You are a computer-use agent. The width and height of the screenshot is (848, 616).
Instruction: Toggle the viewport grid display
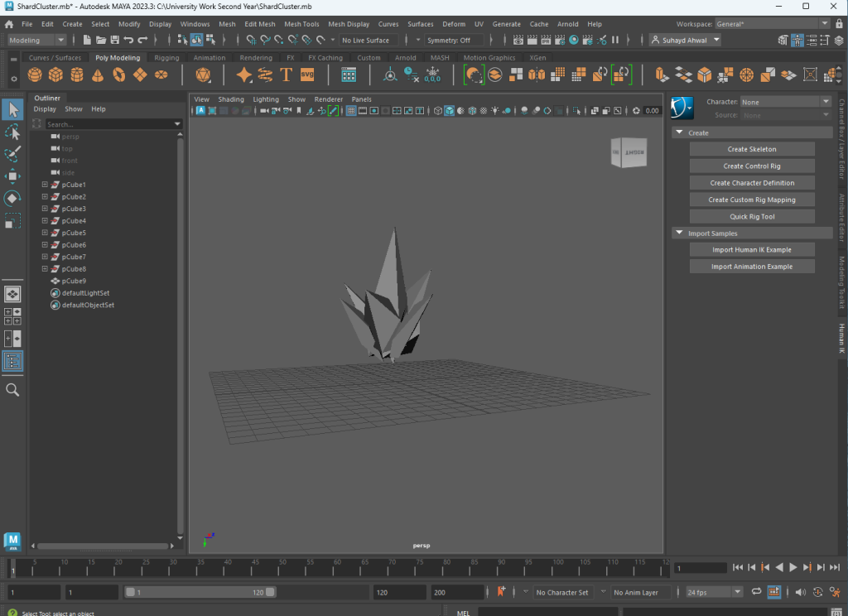coord(351,111)
